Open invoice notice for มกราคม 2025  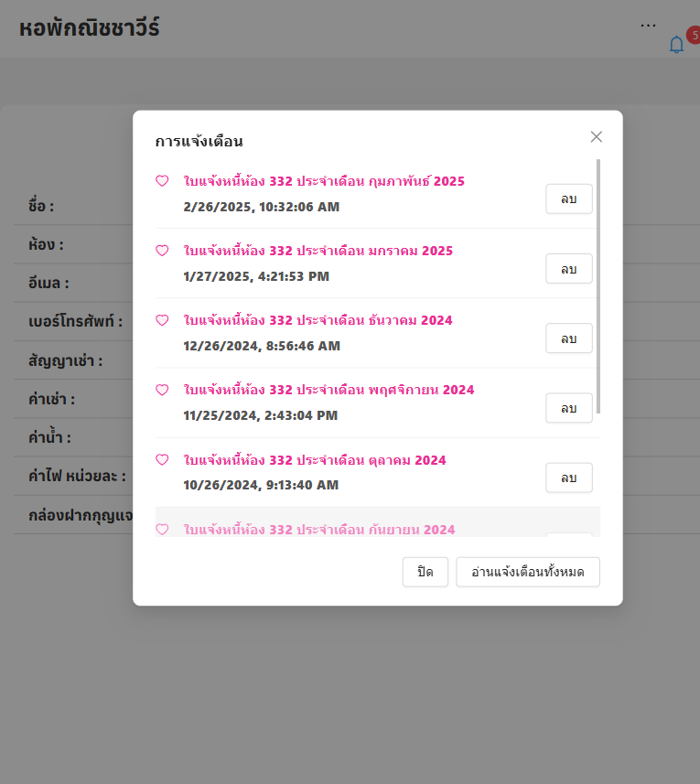318,251
